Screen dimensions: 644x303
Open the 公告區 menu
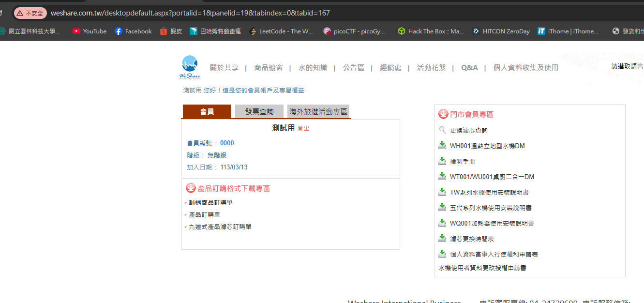pyautogui.click(x=354, y=68)
